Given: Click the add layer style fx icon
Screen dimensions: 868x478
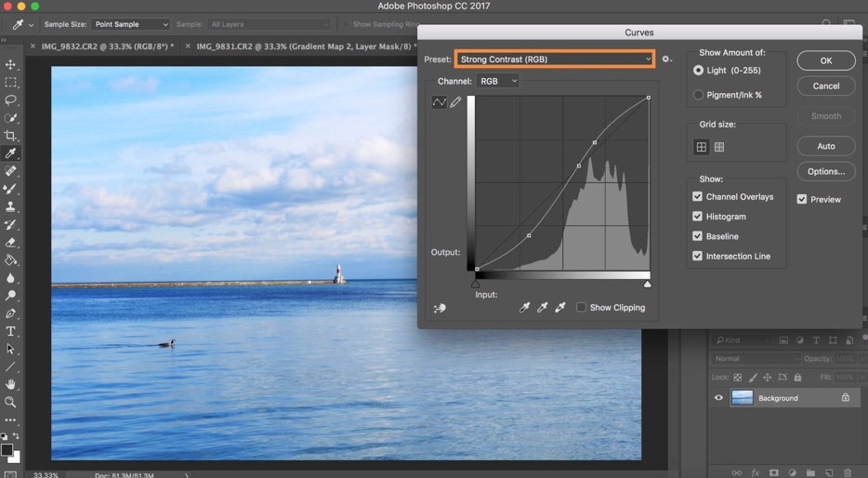Looking at the screenshot, I should pyautogui.click(x=755, y=472).
